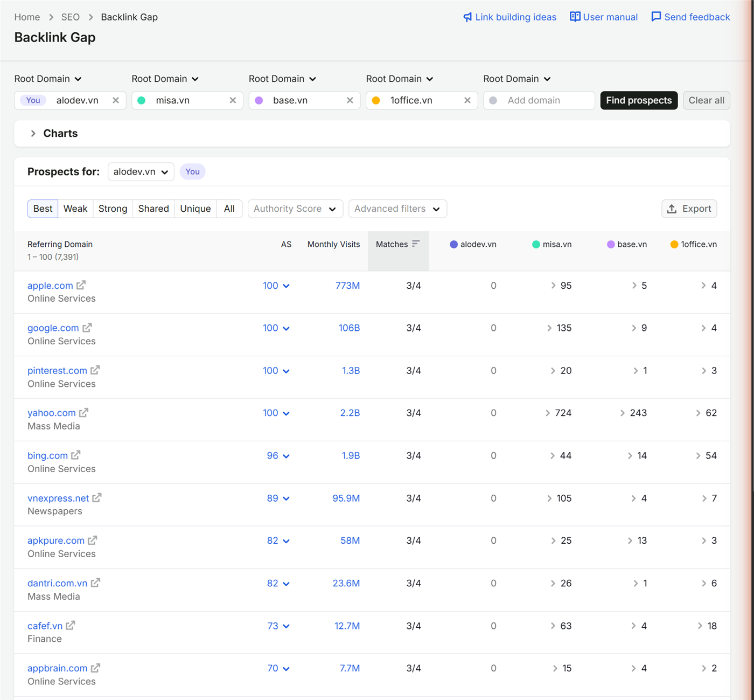Click the Export upload icon

pyautogui.click(x=672, y=209)
